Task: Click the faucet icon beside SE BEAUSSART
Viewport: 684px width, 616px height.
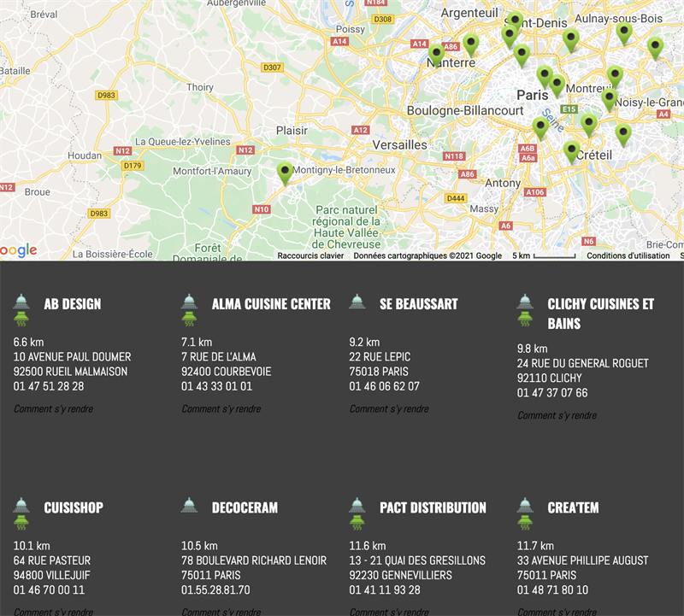Action: click(357, 302)
